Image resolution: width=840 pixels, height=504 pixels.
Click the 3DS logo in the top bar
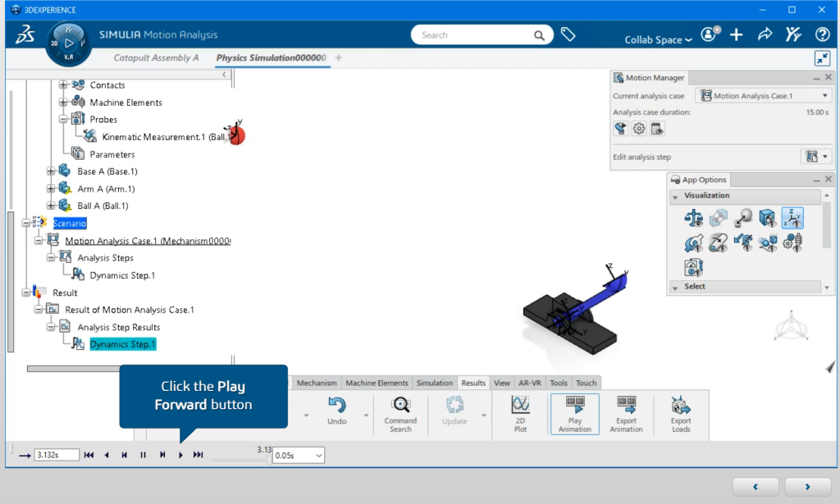point(25,34)
